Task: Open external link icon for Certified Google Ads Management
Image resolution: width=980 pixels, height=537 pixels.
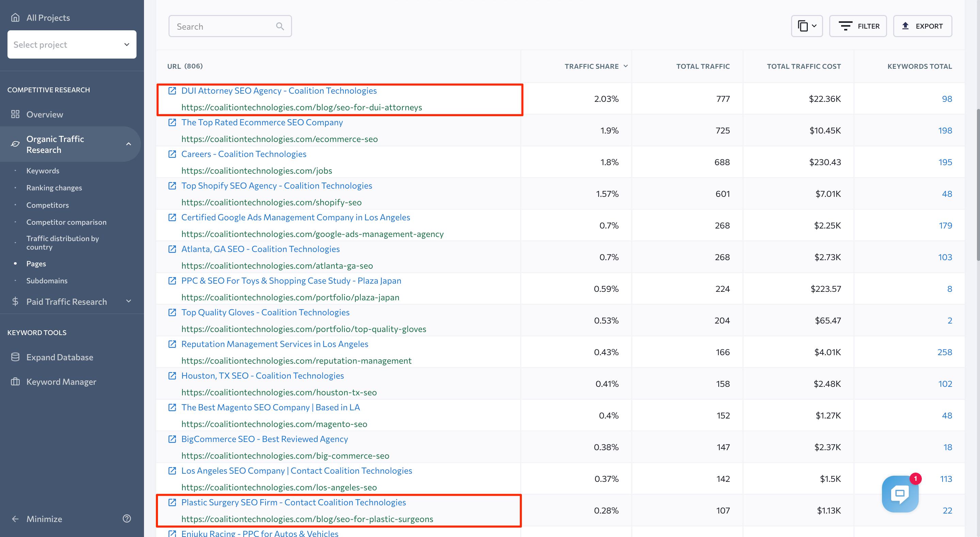Action: tap(172, 217)
